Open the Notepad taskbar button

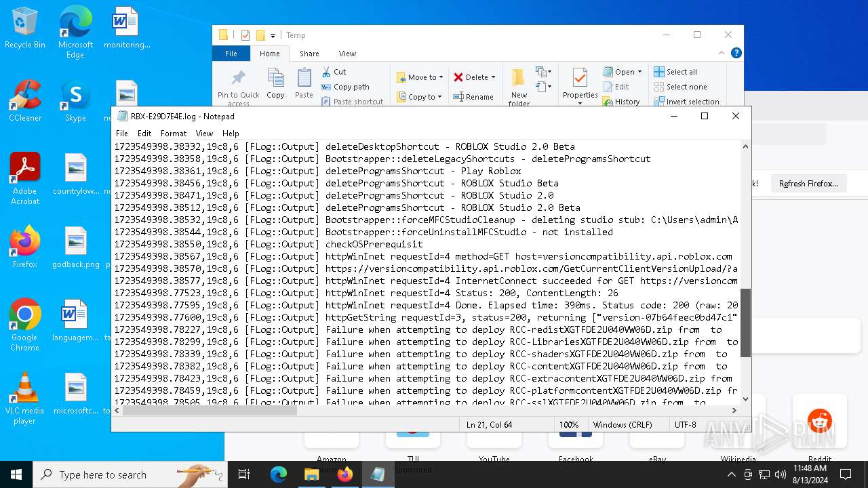(x=378, y=474)
